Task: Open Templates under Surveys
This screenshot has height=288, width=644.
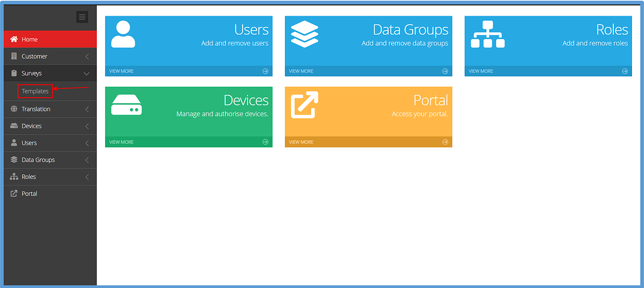Action: [x=35, y=91]
